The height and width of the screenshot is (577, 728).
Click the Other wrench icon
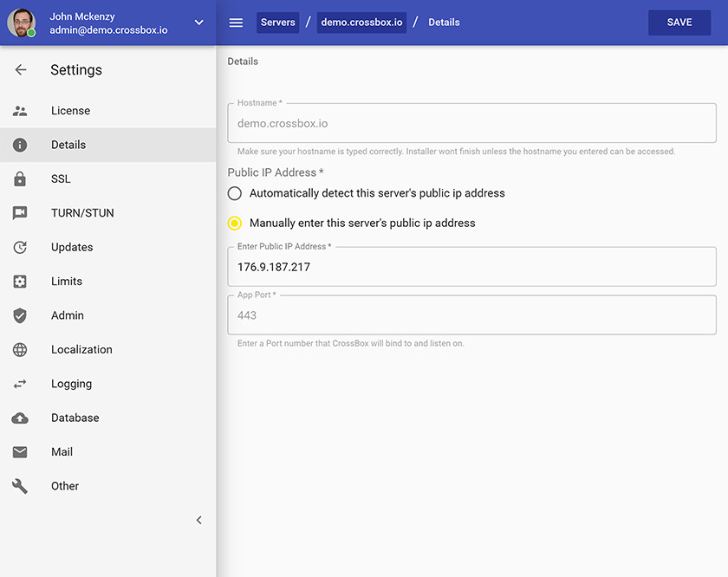click(20, 486)
